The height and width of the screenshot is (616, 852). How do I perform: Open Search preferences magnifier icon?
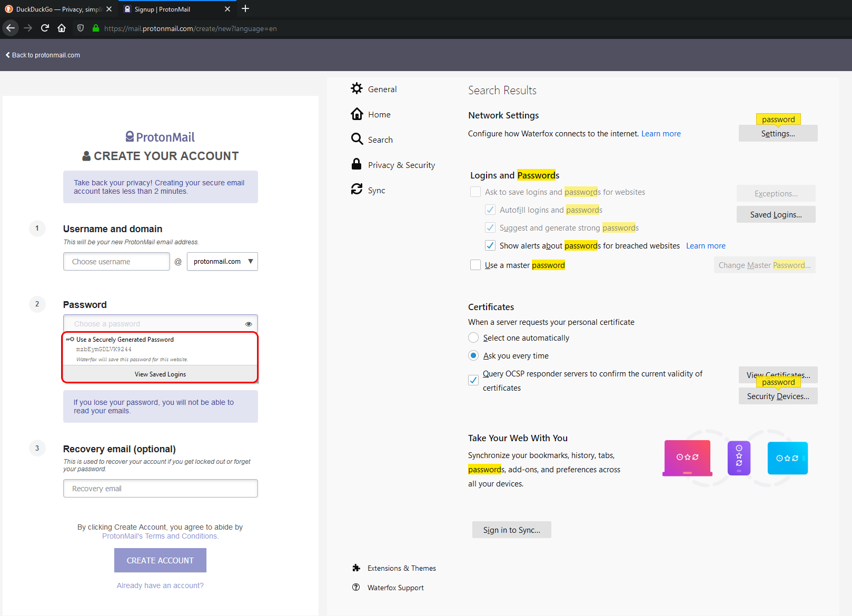click(357, 139)
